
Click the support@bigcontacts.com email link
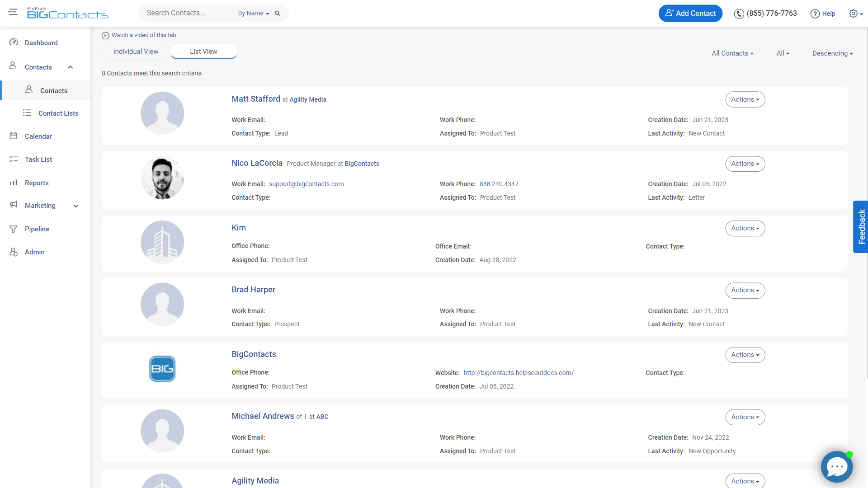[307, 183]
